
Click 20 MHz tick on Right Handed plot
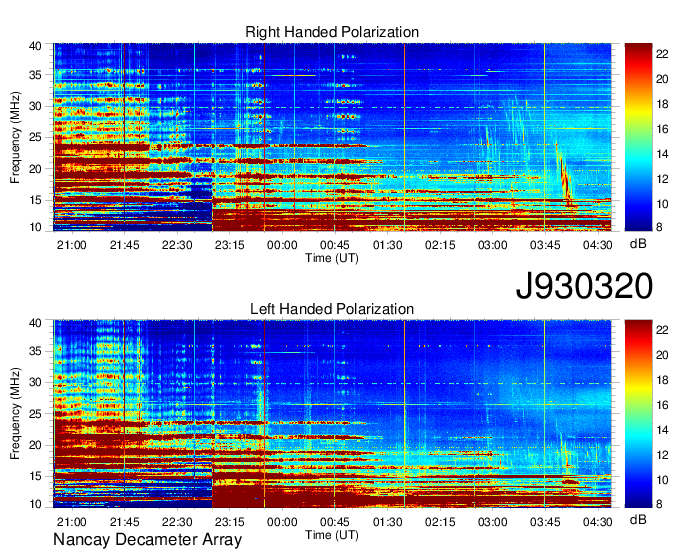point(35,169)
